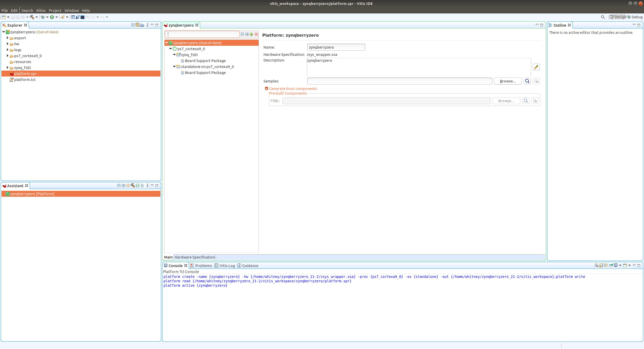Open the Build dropdown arrow in toolbar
644x349 pixels.
pyautogui.click(x=37, y=17)
